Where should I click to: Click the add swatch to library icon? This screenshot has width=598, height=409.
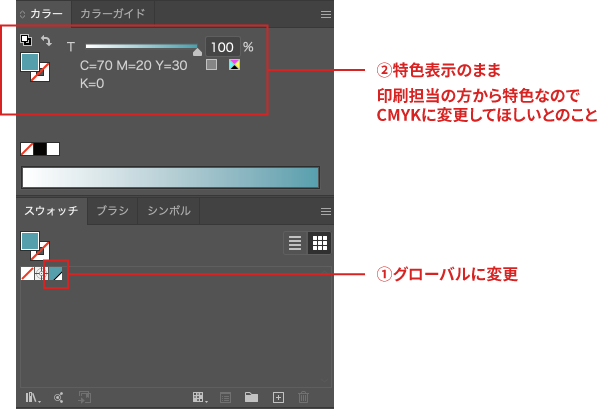(84, 398)
